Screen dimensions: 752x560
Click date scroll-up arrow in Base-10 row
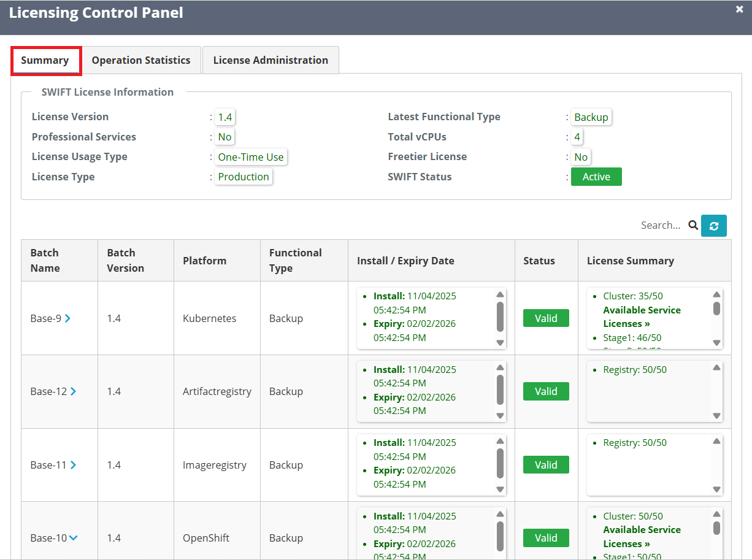pos(500,515)
